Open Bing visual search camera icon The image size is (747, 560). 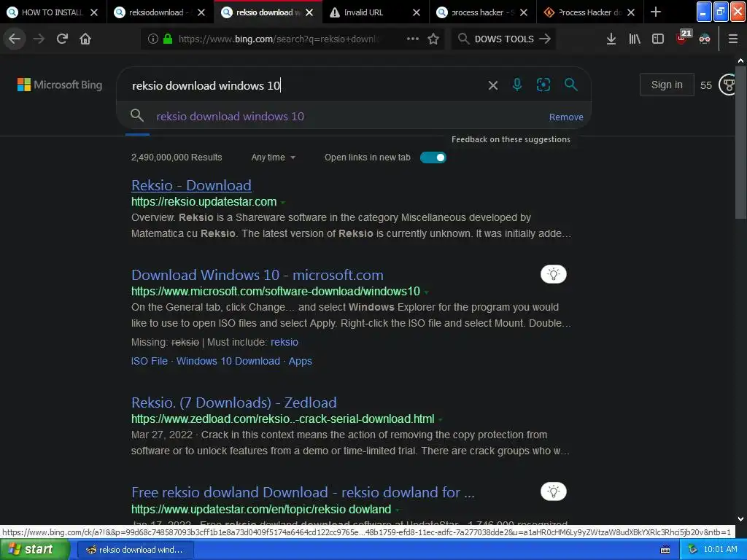[x=543, y=85]
